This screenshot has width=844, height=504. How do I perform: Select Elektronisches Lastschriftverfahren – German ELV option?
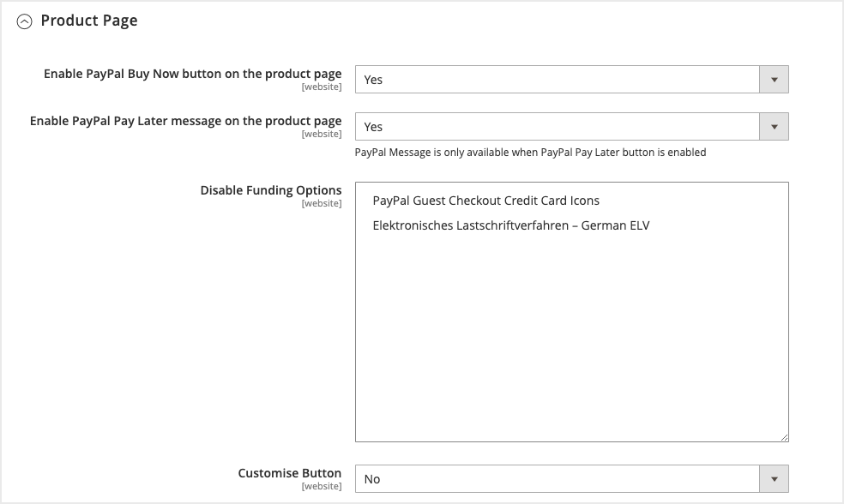(x=511, y=226)
